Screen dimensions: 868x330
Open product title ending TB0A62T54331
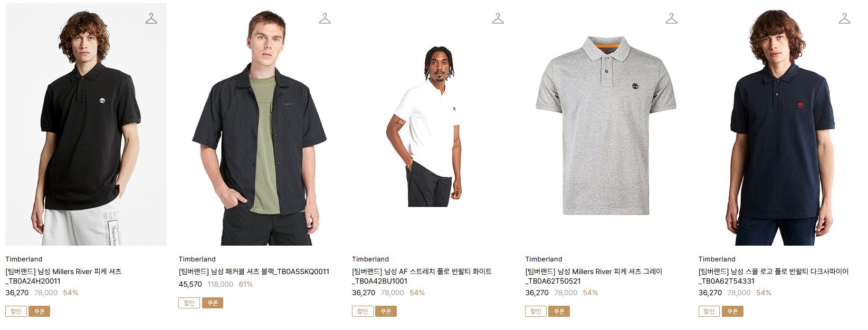point(774,276)
